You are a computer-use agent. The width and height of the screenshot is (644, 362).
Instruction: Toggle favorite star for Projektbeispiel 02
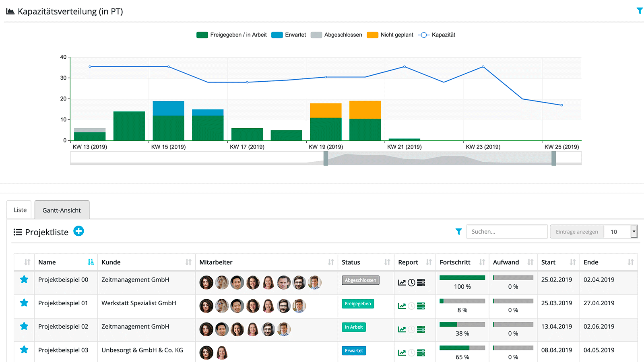[x=24, y=326]
